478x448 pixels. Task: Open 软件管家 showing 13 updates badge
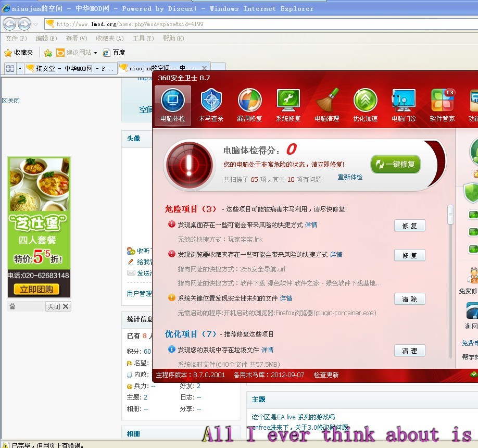point(442,103)
